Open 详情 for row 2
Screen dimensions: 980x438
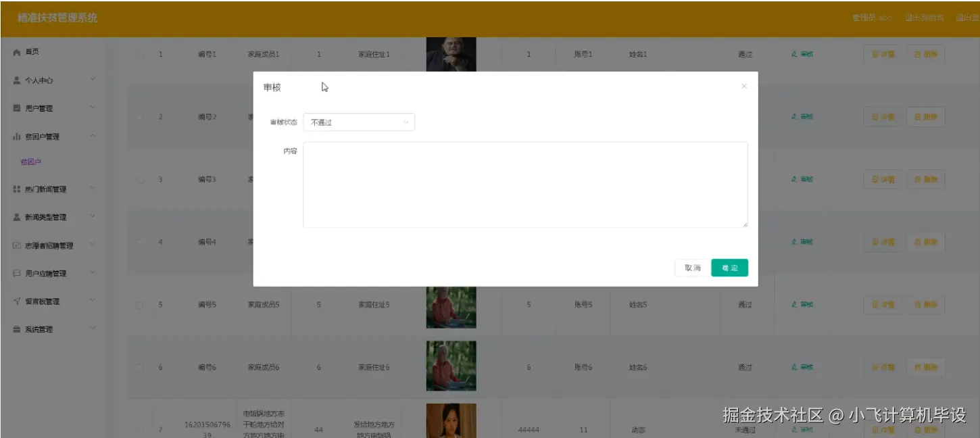pos(883,117)
